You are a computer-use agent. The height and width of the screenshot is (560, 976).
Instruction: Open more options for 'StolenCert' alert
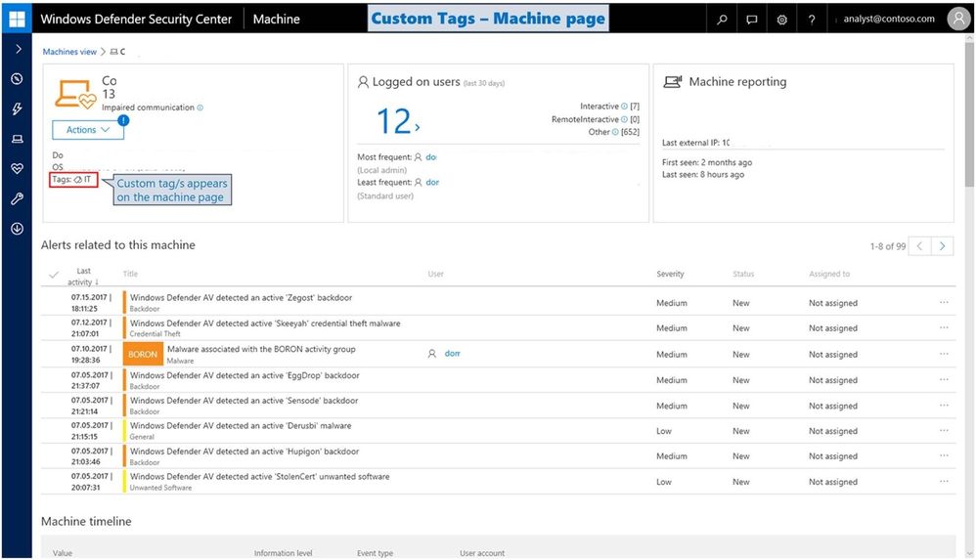pyautogui.click(x=944, y=481)
